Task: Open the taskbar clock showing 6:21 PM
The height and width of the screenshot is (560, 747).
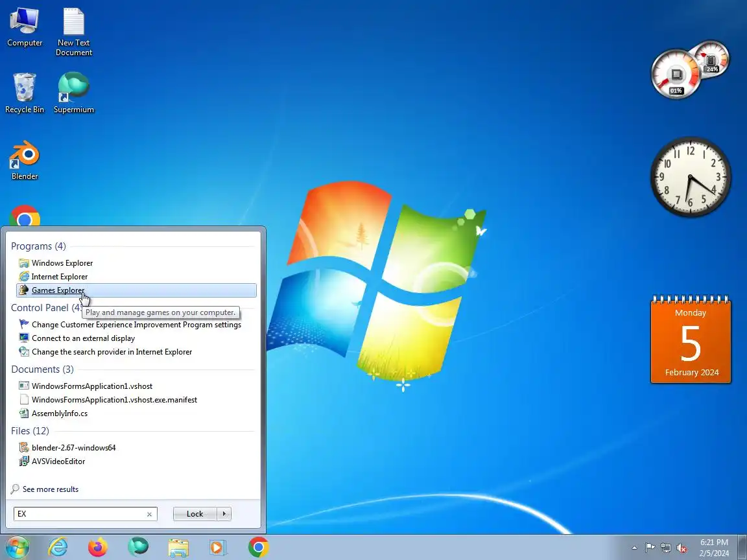Action: [714, 548]
